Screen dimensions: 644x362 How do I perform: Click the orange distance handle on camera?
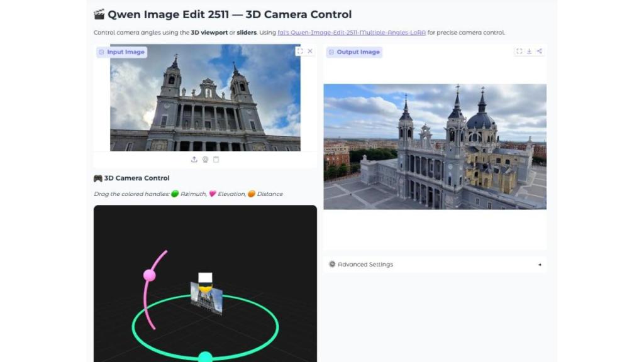pos(205,288)
